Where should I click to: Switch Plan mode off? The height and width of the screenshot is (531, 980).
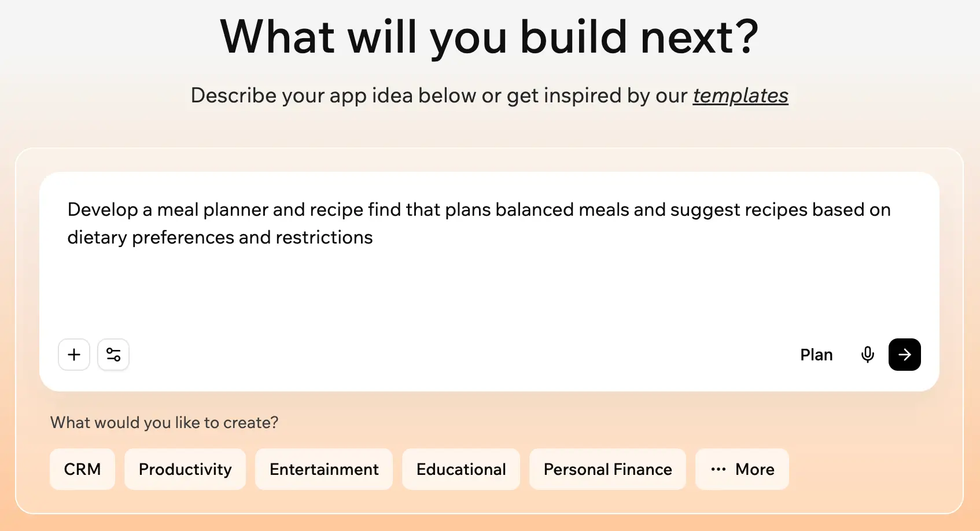pos(816,355)
